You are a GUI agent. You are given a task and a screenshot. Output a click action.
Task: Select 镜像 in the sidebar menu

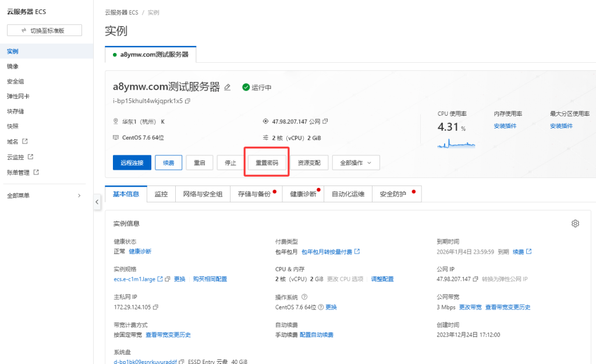(13, 66)
